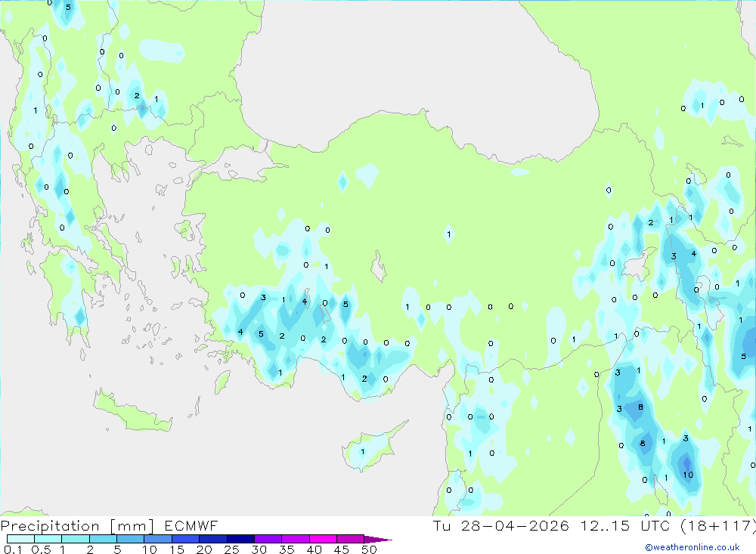Click the 45–50 mm legend color swatch

tap(350, 539)
